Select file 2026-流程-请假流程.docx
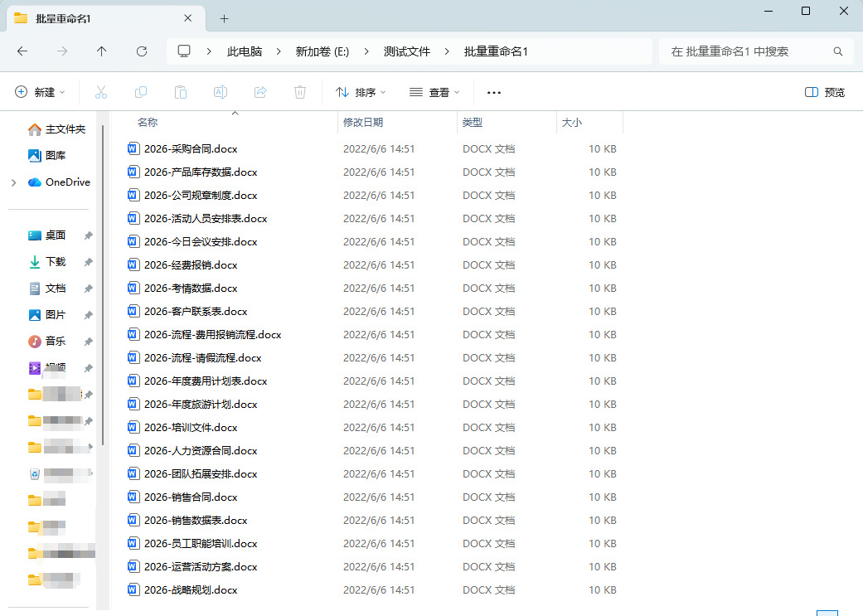The width and height of the screenshot is (863, 616). click(203, 357)
